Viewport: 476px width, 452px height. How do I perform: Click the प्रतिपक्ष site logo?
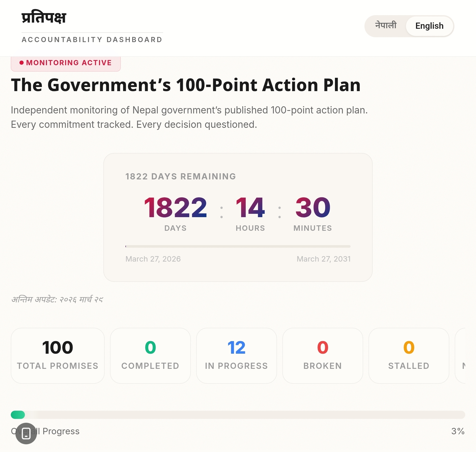coord(44,18)
